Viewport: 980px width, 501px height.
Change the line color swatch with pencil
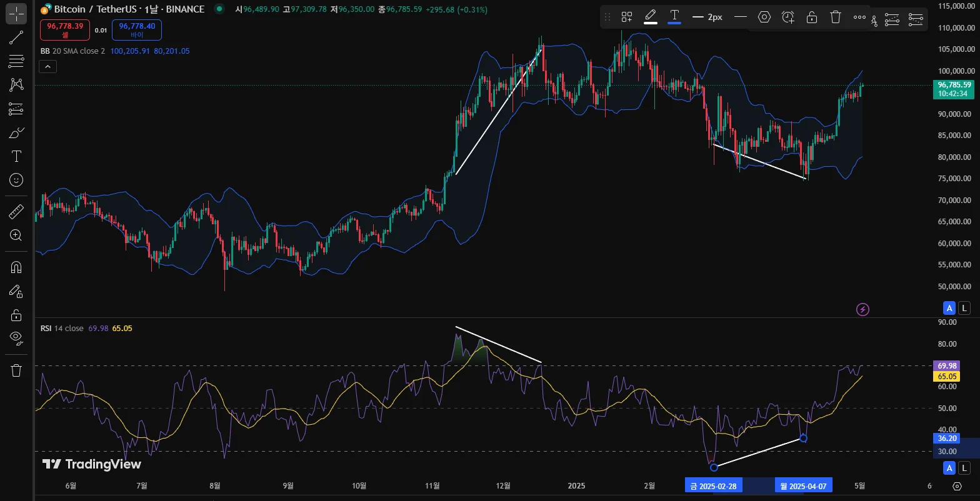651,17
